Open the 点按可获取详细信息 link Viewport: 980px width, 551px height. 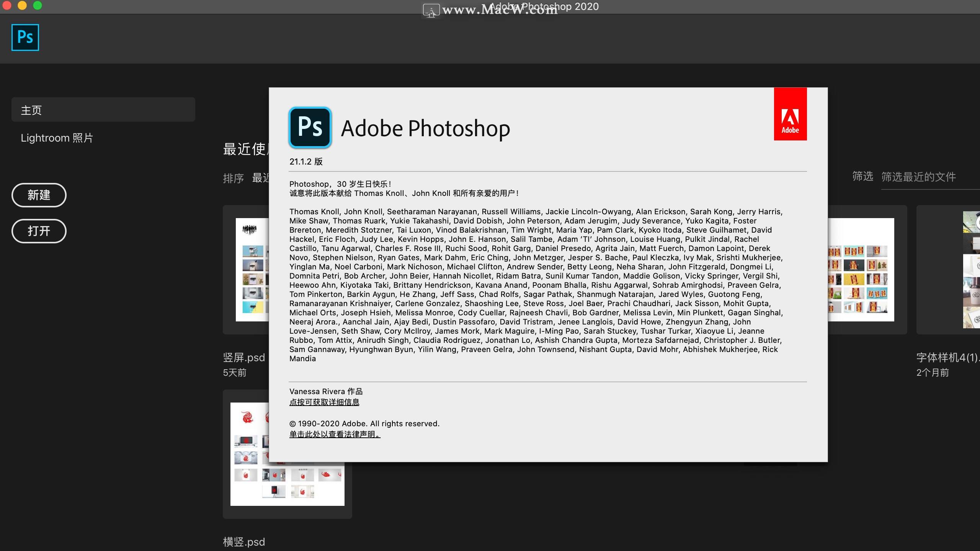(324, 402)
